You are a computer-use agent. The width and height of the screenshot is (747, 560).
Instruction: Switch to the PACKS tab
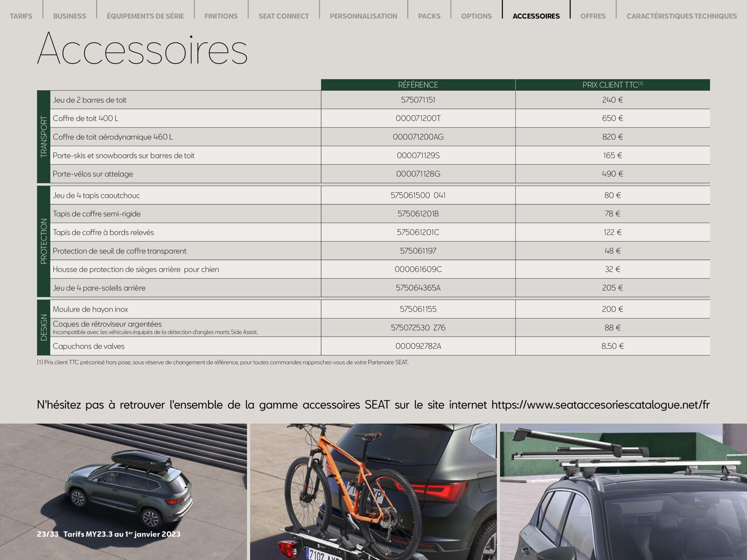(429, 16)
